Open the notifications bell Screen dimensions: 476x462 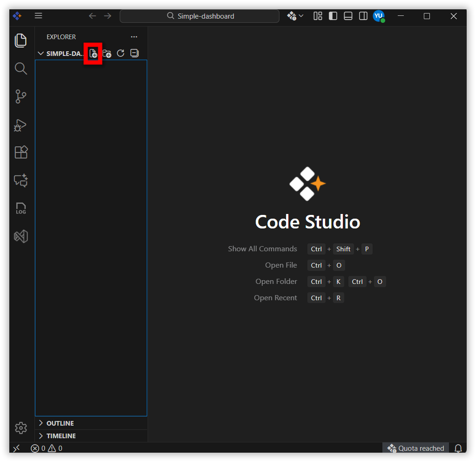tap(458, 448)
